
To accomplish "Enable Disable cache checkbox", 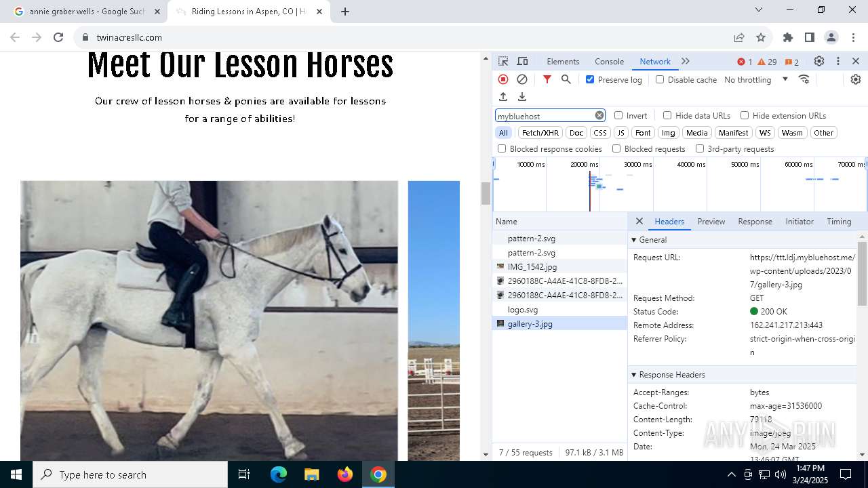I will 660,79.
